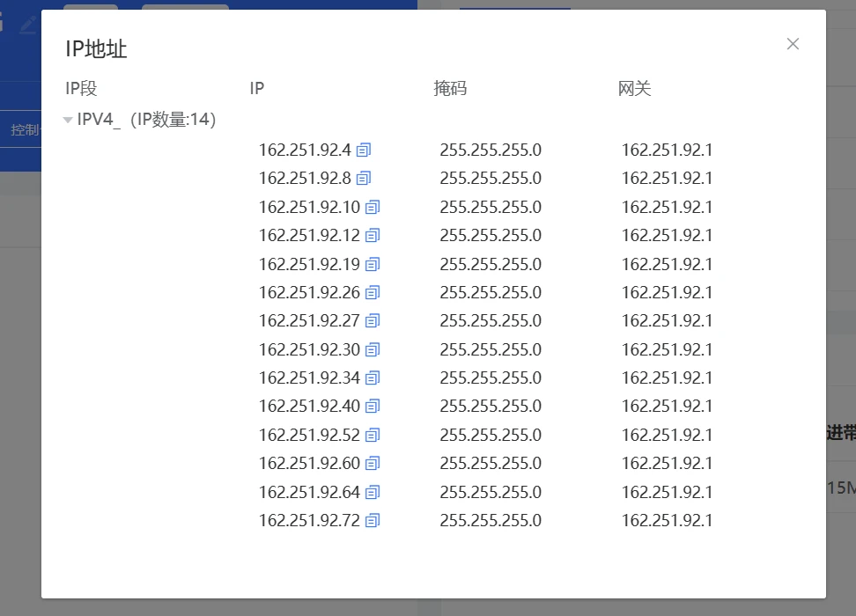This screenshot has height=616, width=856.
Task: Copy IP address 162.251.92.19
Action: click(x=373, y=265)
